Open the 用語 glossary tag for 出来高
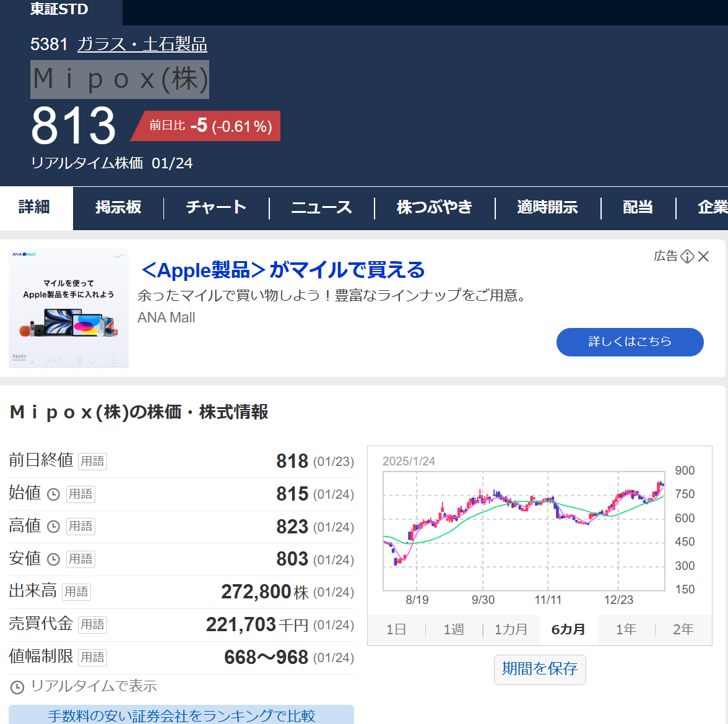The width and height of the screenshot is (728, 724). (x=76, y=592)
